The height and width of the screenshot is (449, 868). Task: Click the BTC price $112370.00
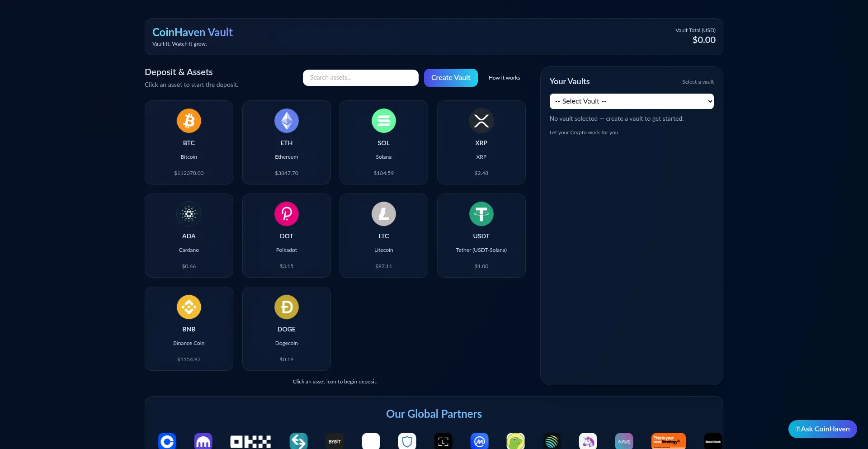[189, 173]
